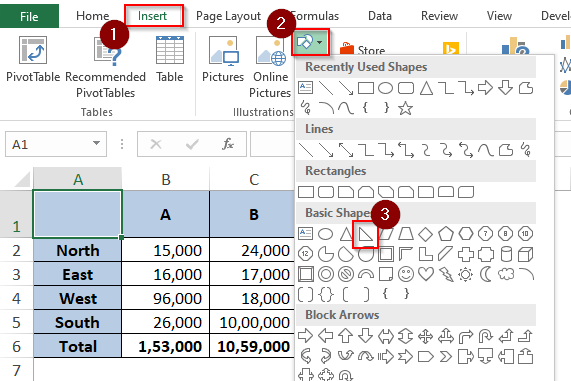Click the cell showing 10,59,000
Image resolution: width=571 pixels, height=381 pixels.
click(252, 346)
